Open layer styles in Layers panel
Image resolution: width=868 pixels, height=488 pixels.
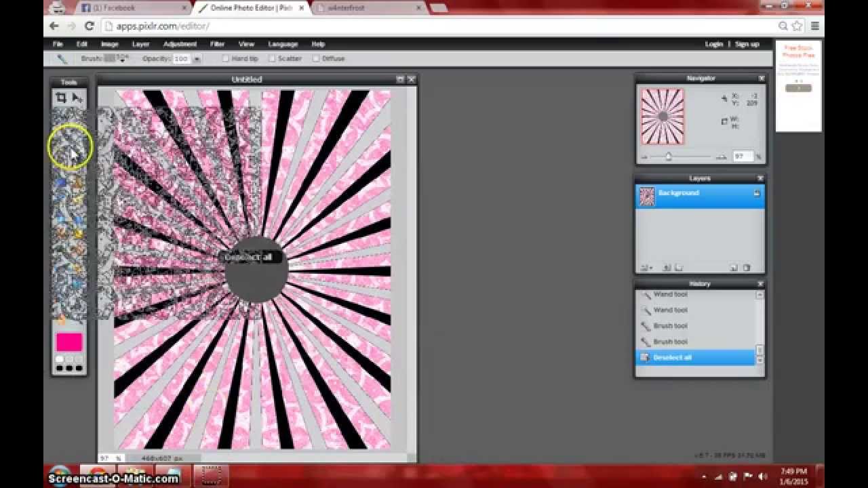point(678,268)
